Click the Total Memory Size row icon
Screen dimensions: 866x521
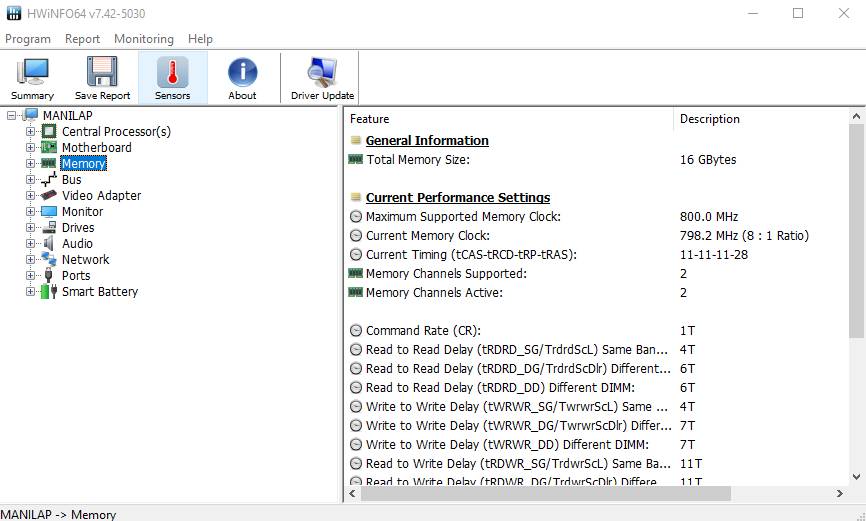[356, 160]
